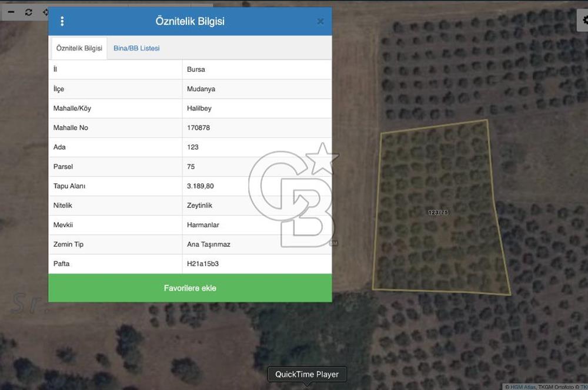Open the HGM Atlas attribution link
The image size is (588, 390).
point(522,386)
